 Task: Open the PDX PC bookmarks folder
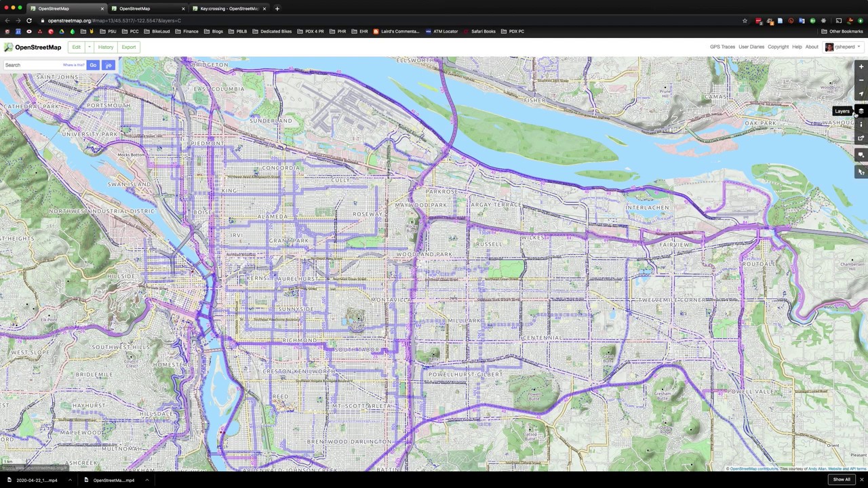coord(513,31)
